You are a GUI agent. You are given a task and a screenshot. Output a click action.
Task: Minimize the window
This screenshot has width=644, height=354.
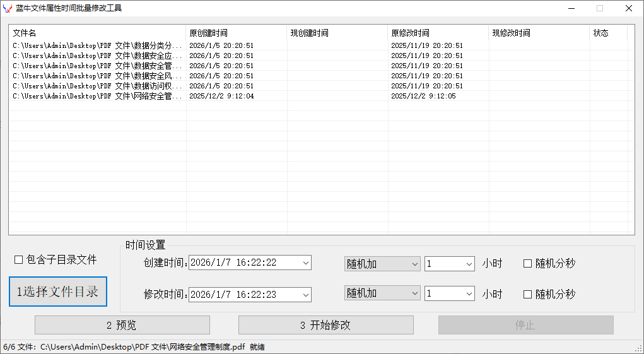tap(571, 8)
